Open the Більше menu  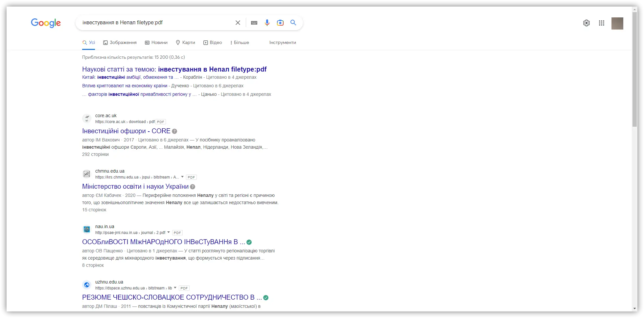coord(240,43)
